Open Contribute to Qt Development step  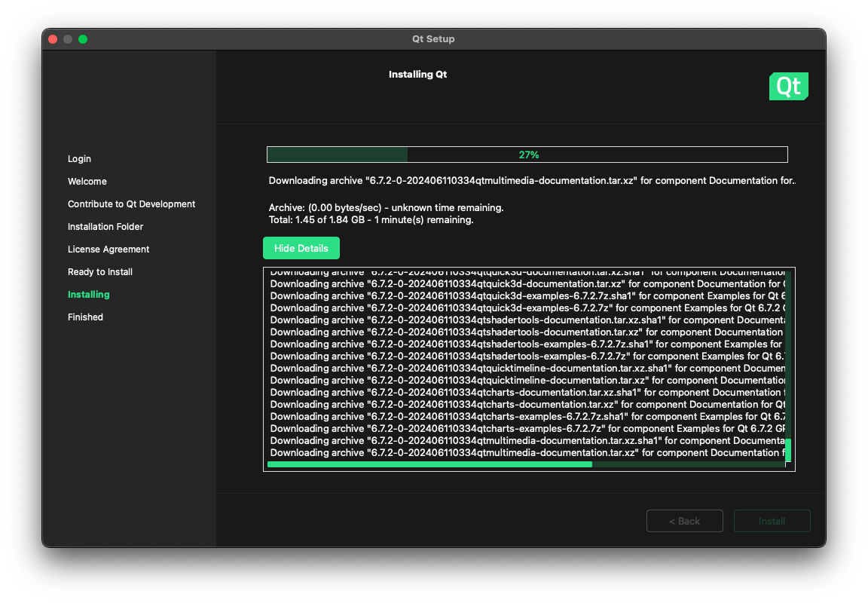point(131,204)
